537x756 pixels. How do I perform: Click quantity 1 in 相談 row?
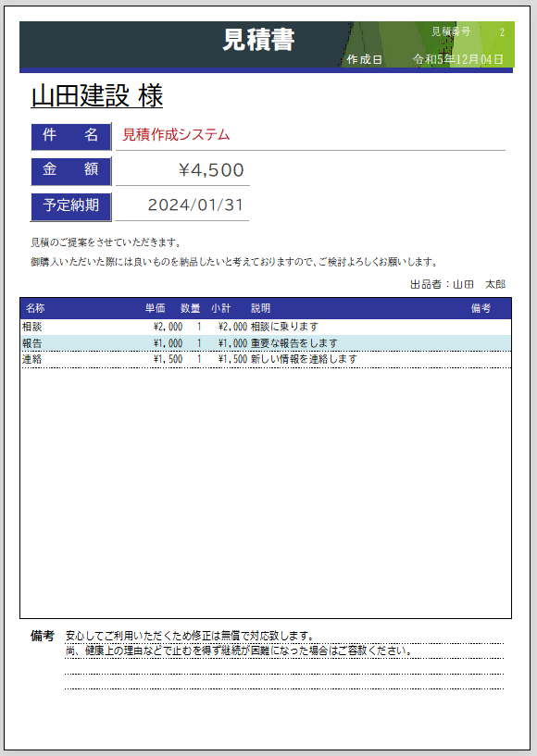point(199,327)
